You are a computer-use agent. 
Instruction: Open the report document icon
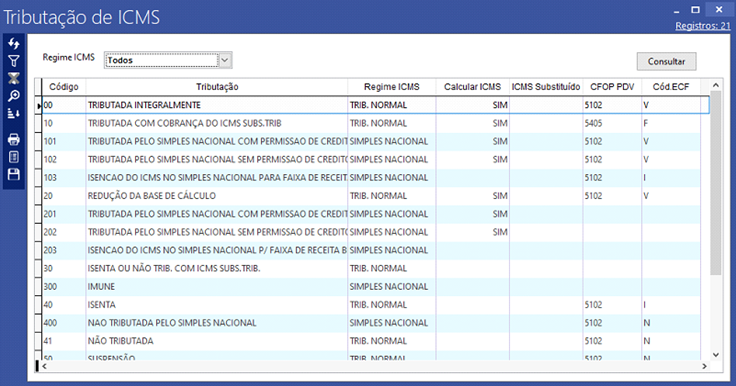point(14,157)
